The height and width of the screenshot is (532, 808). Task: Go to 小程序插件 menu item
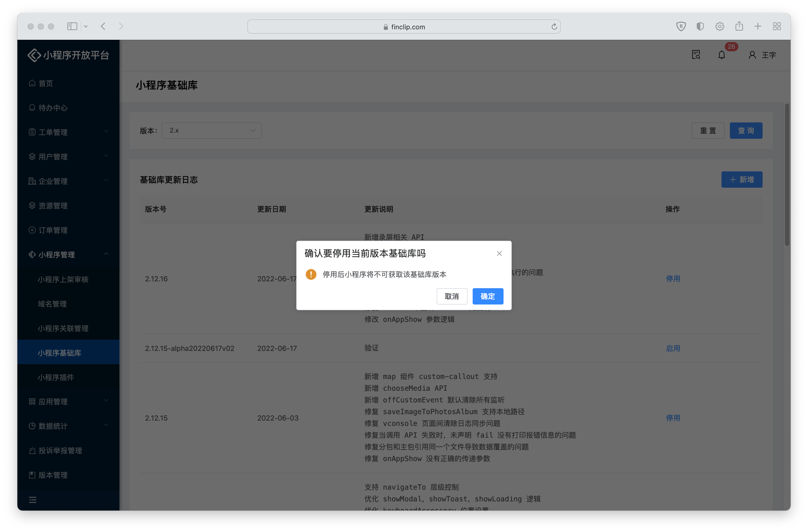(x=56, y=377)
